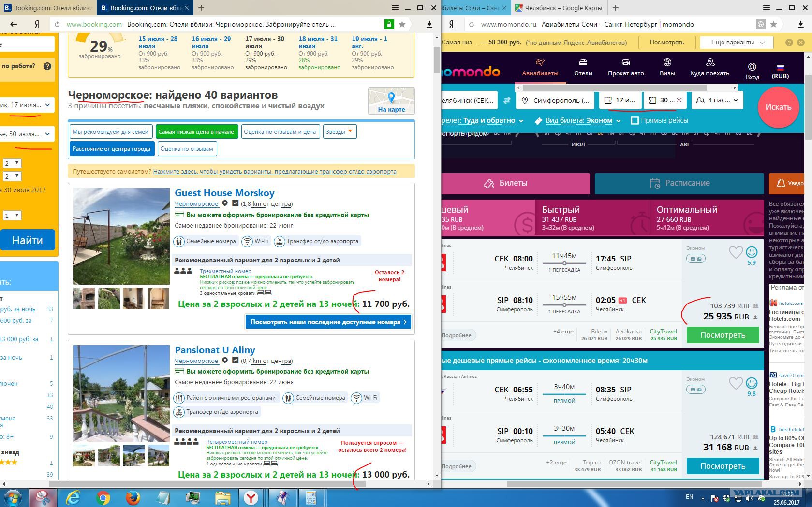
Task: Clear the return date 30 in momondo search
Action: point(679,100)
